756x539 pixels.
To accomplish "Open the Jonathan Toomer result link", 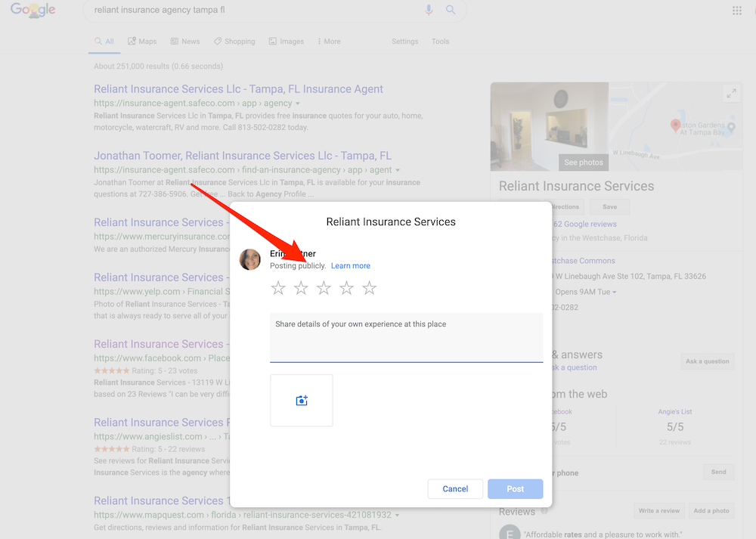I will [243, 156].
